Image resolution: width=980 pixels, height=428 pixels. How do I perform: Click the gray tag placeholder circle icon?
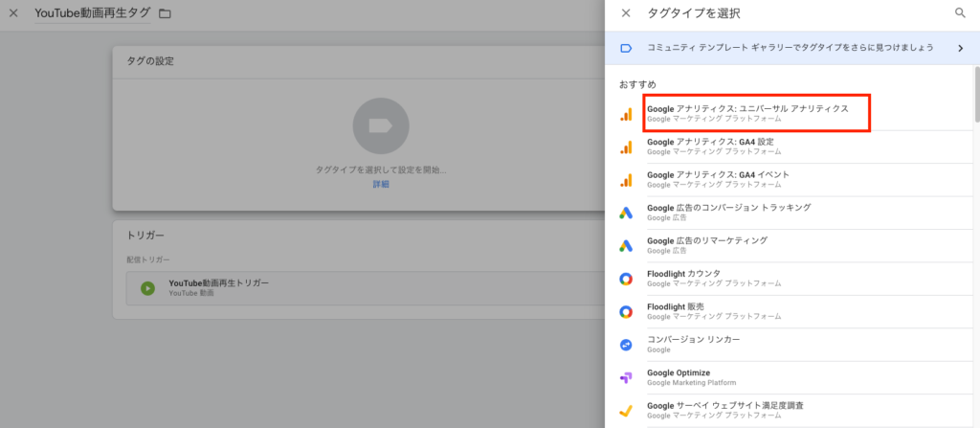click(381, 125)
